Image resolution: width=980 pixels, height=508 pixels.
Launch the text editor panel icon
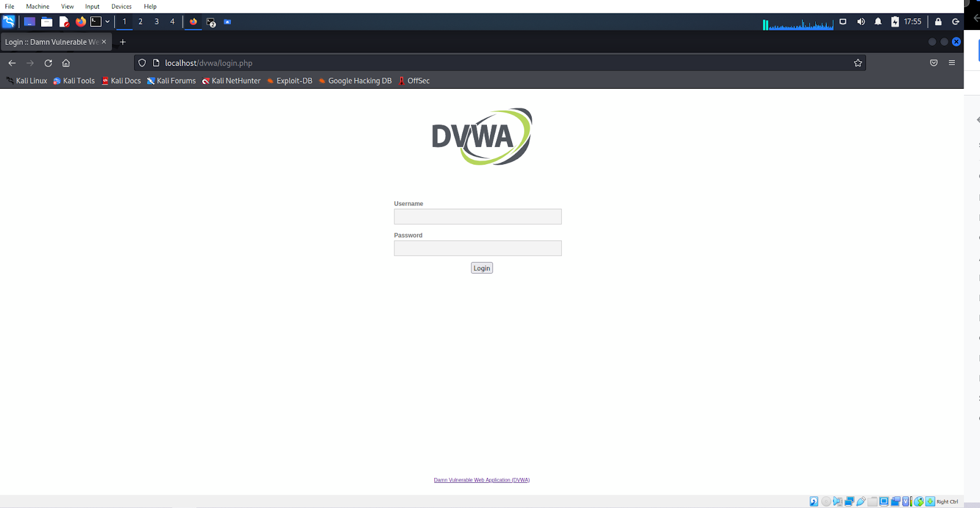[64, 21]
